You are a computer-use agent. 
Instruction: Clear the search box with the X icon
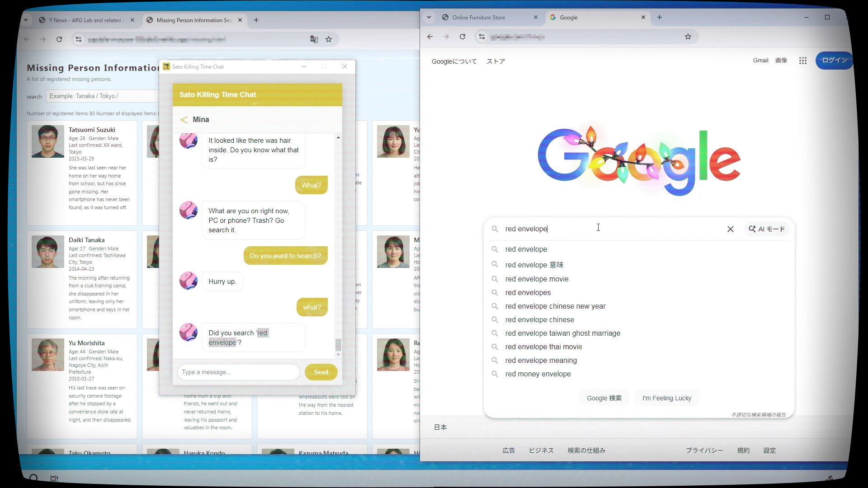tap(731, 229)
